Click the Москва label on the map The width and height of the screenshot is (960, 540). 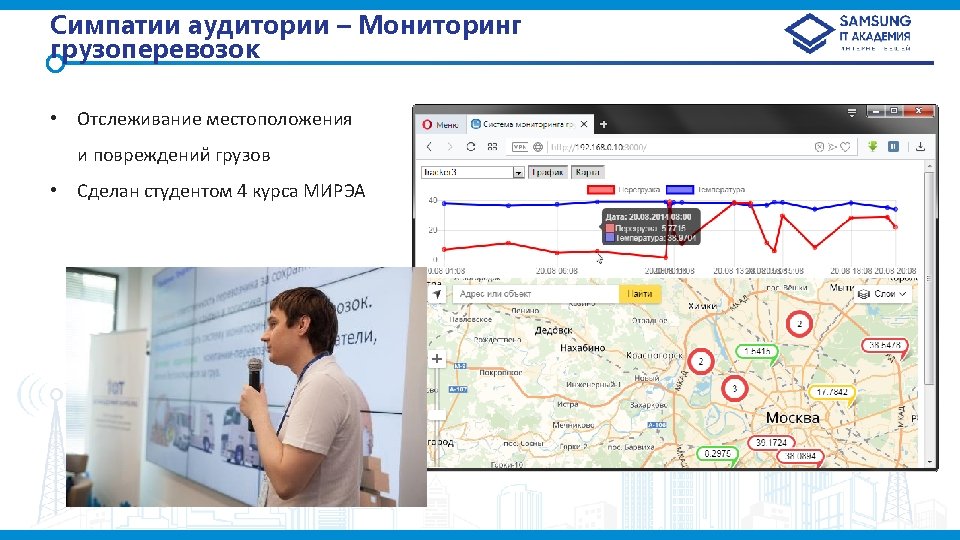(x=792, y=418)
